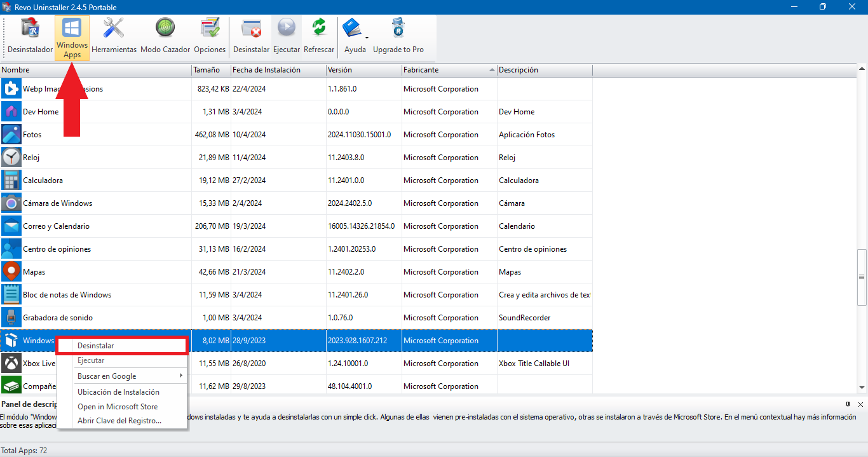The width and height of the screenshot is (868, 457).
Task: Choose Ubicación de Instalación menu entry
Action: coord(122,392)
